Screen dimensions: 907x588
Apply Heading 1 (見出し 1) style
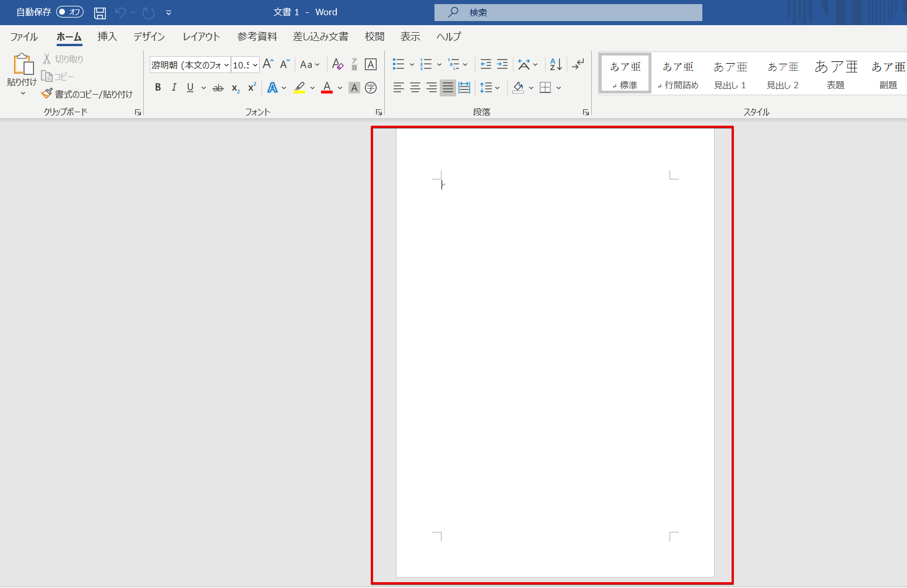pyautogui.click(x=730, y=74)
